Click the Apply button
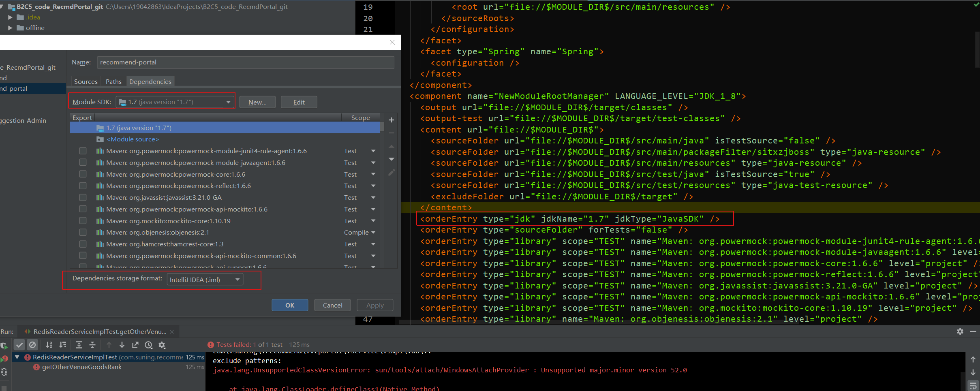980x391 pixels. tap(375, 305)
